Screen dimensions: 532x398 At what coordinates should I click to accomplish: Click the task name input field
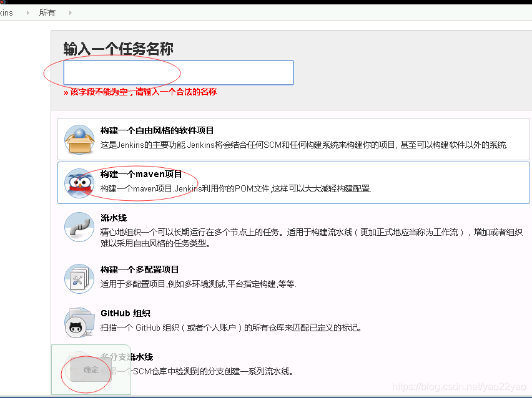[x=179, y=72]
